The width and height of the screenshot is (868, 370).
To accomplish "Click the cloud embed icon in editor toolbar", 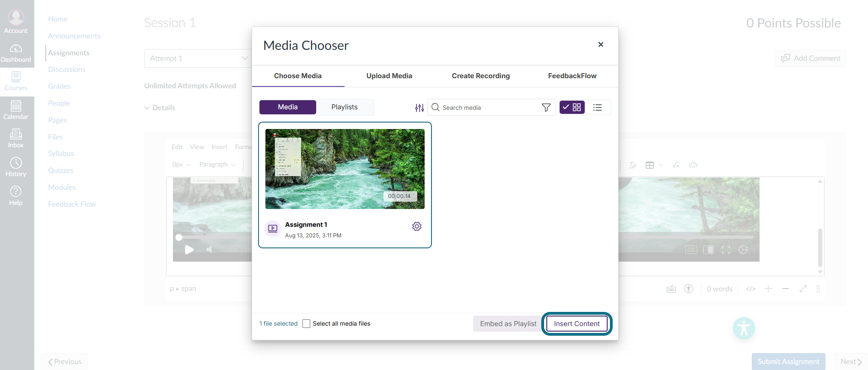I will click(693, 165).
